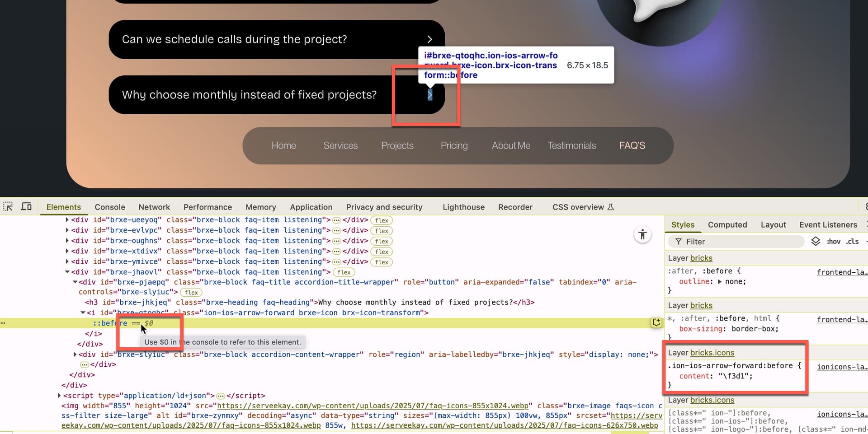Go to the Projects nav link
Viewport: 868px width, 434px height.
point(397,145)
